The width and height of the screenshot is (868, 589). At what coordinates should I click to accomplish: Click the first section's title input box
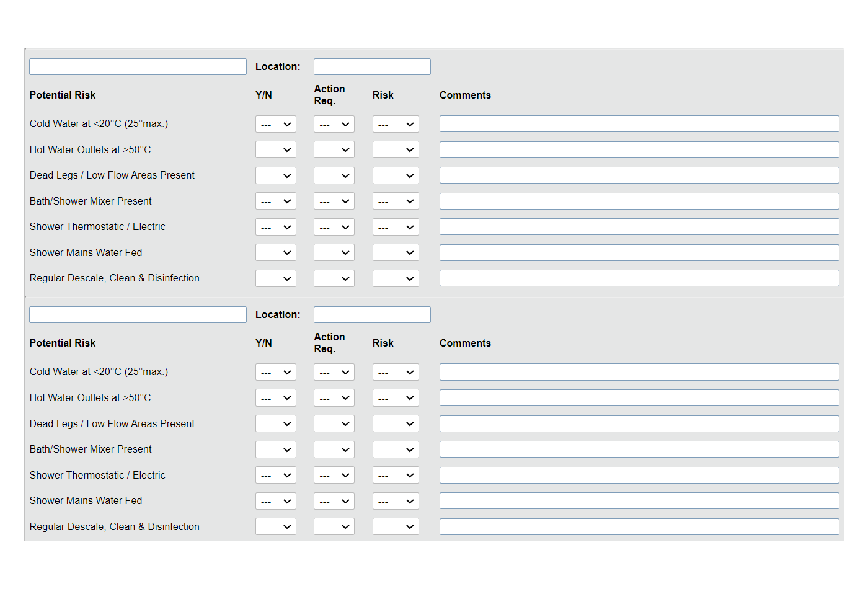(x=138, y=66)
